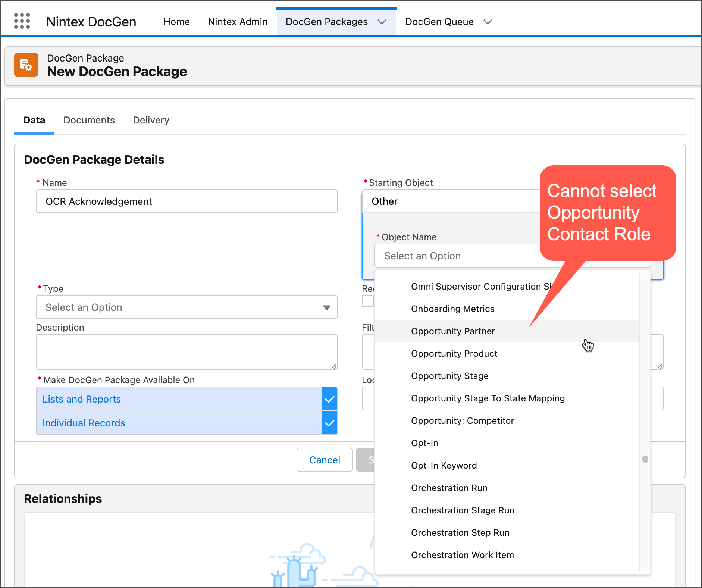
Task: Select Orchestration Run from the list
Action: tap(507, 488)
